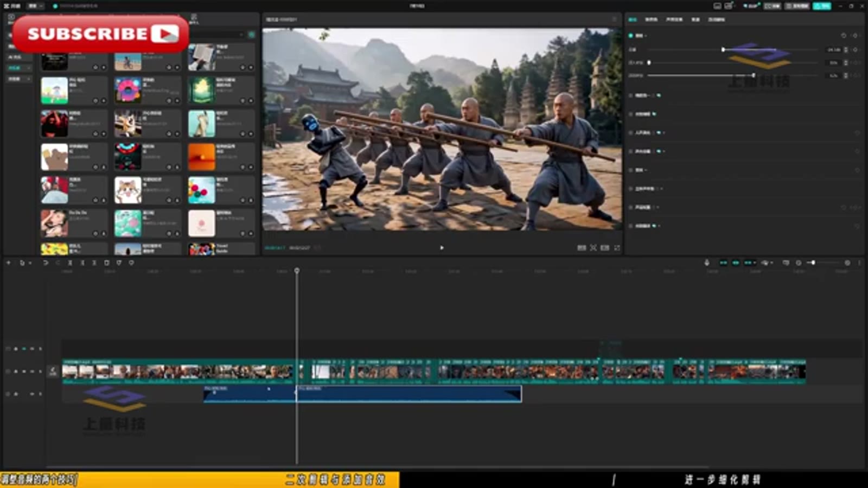Click the redo arrow in timeline toolbar

[x=58, y=262]
